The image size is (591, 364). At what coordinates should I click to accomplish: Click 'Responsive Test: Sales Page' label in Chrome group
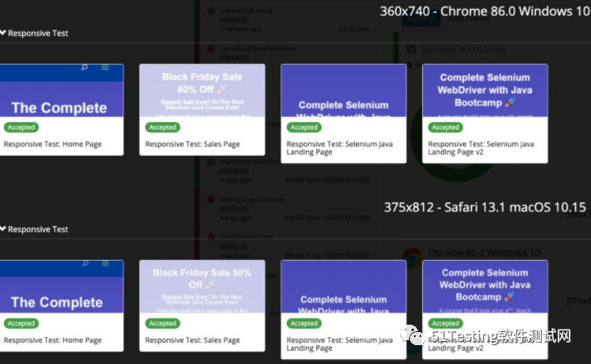click(x=193, y=144)
